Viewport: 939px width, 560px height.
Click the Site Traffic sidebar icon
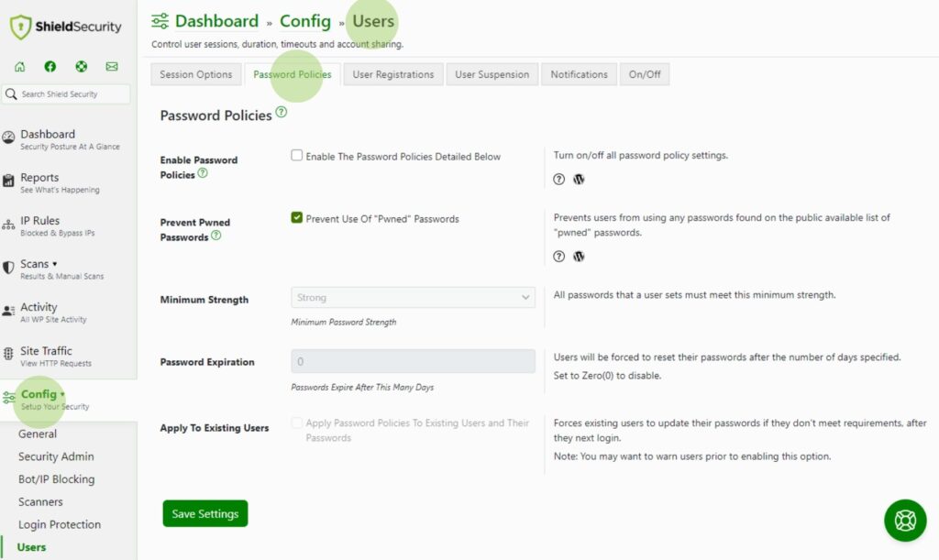point(11,350)
